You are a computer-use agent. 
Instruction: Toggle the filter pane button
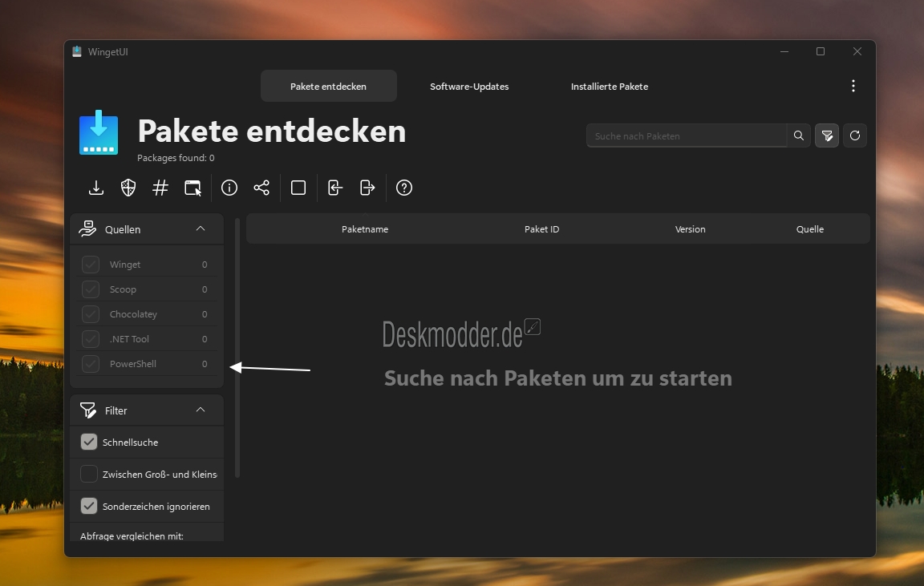tap(827, 135)
